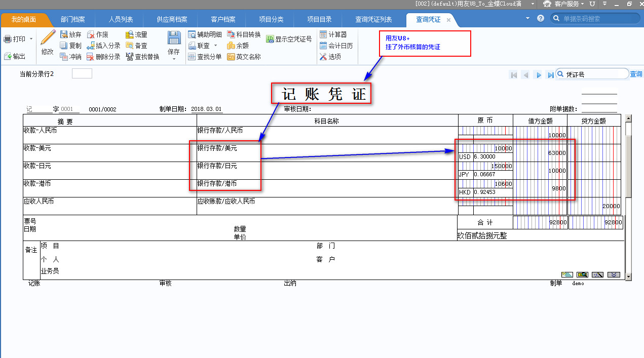Expand the 联查 dropdown arrow
Image resolution: width=644 pixels, height=358 pixels.
[x=215, y=46]
